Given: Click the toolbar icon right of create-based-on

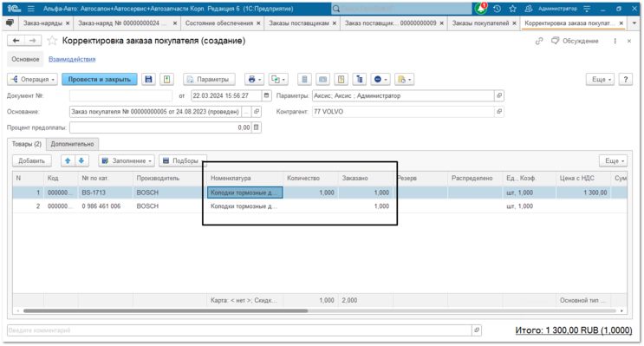Looking at the screenshot, I should pyautogui.click(x=304, y=79).
